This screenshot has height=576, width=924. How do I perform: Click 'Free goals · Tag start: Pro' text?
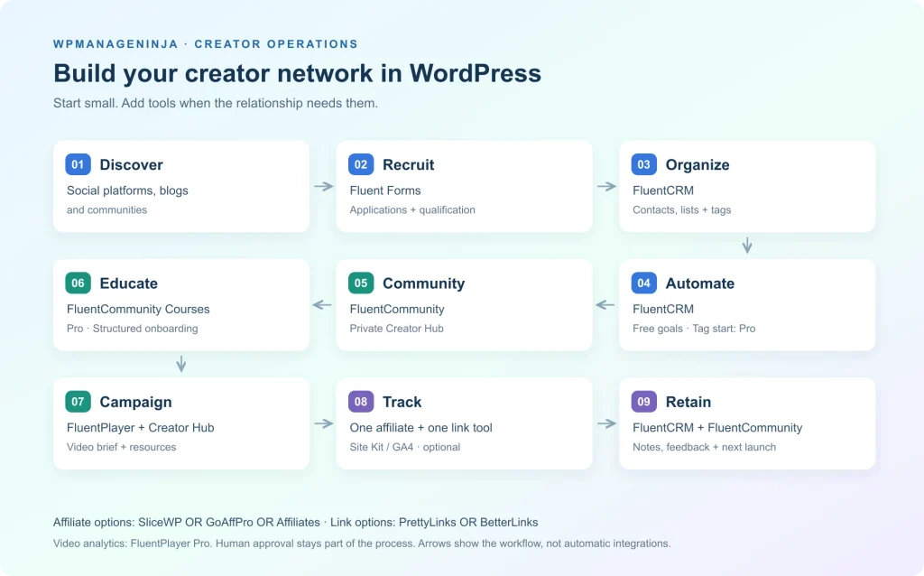[694, 329]
